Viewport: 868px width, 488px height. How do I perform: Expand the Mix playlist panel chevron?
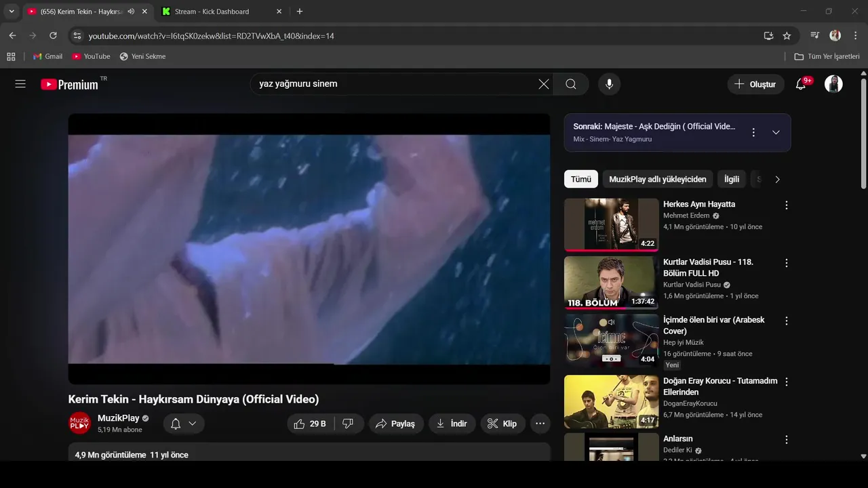(776, 132)
